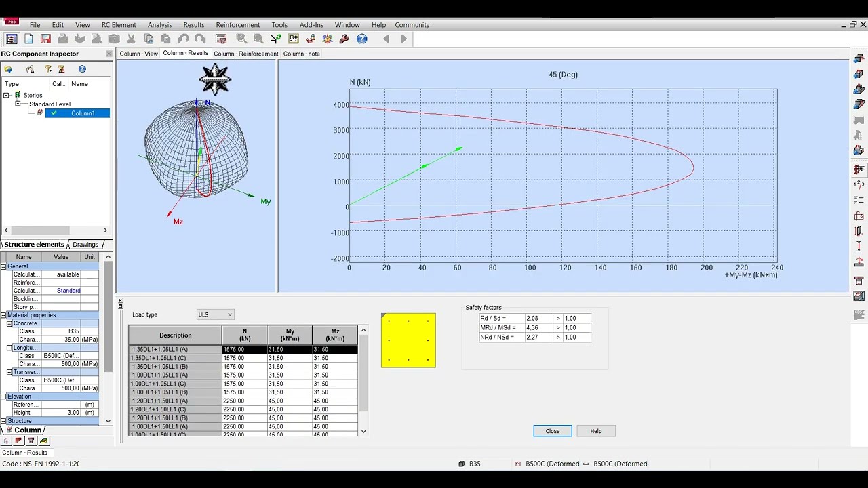Select the Structure elements tab

pyautogui.click(x=34, y=245)
